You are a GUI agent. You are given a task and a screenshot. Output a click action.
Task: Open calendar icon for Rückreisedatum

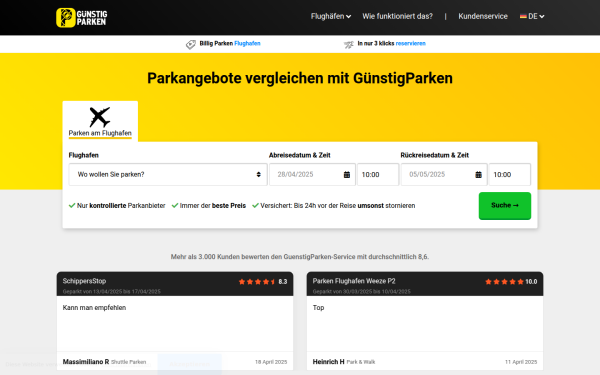[478, 174]
